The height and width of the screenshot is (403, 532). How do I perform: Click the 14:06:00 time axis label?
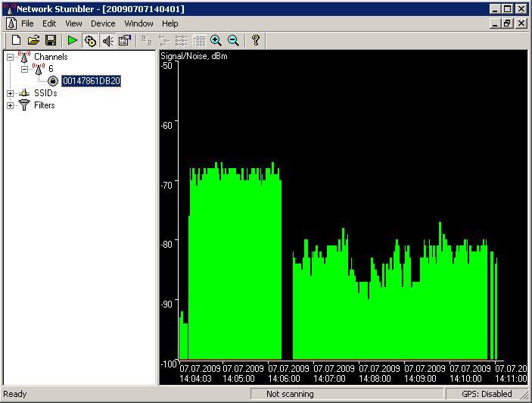tap(285, 379)
